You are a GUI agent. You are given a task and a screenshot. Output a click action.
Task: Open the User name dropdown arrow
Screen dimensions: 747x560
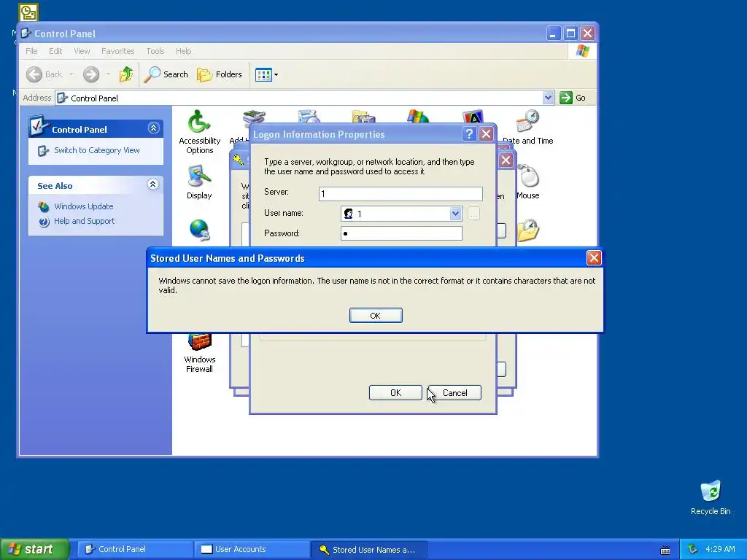click(455, 214)
